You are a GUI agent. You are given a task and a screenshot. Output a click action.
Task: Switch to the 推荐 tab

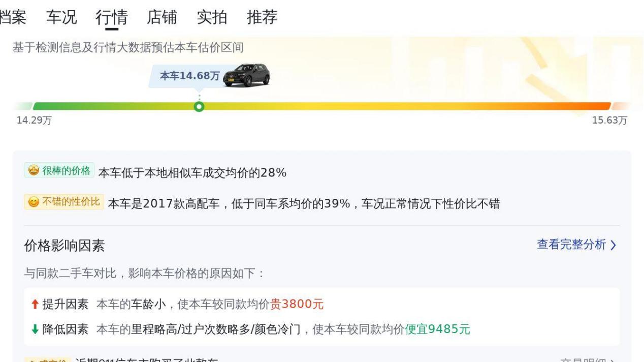[x=262, y=17]
